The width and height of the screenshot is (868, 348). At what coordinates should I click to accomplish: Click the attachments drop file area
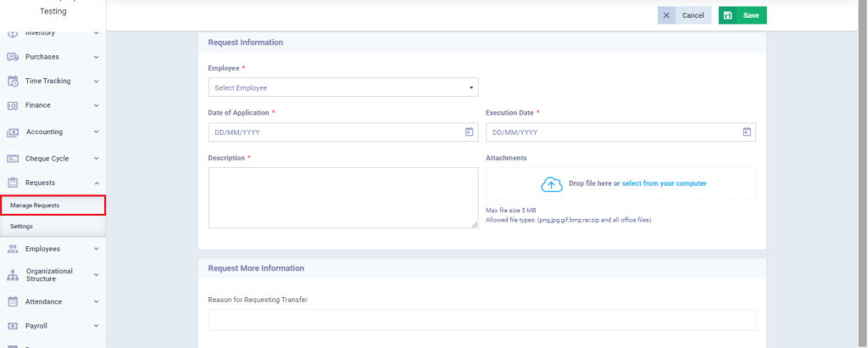pyautogui.click(x=620, y=184)
